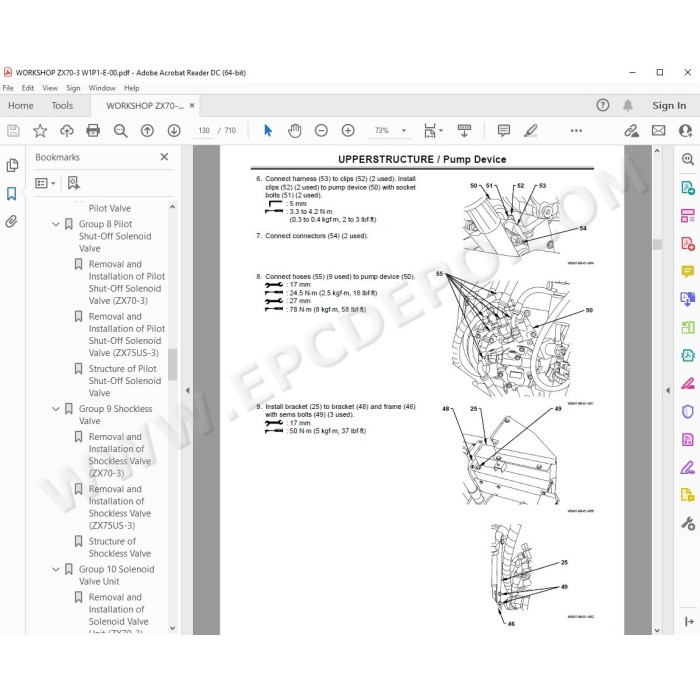
Task: Close the WORKSHOP ZX70 document tab
Action: pyautogui.click(x=192, y=105)
